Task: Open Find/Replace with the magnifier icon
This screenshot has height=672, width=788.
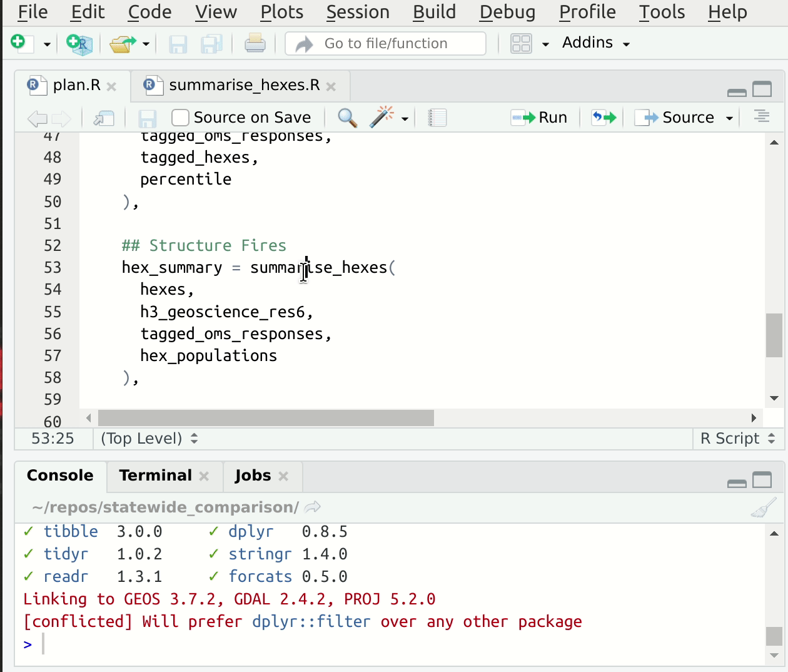Action: click(346, 117)
